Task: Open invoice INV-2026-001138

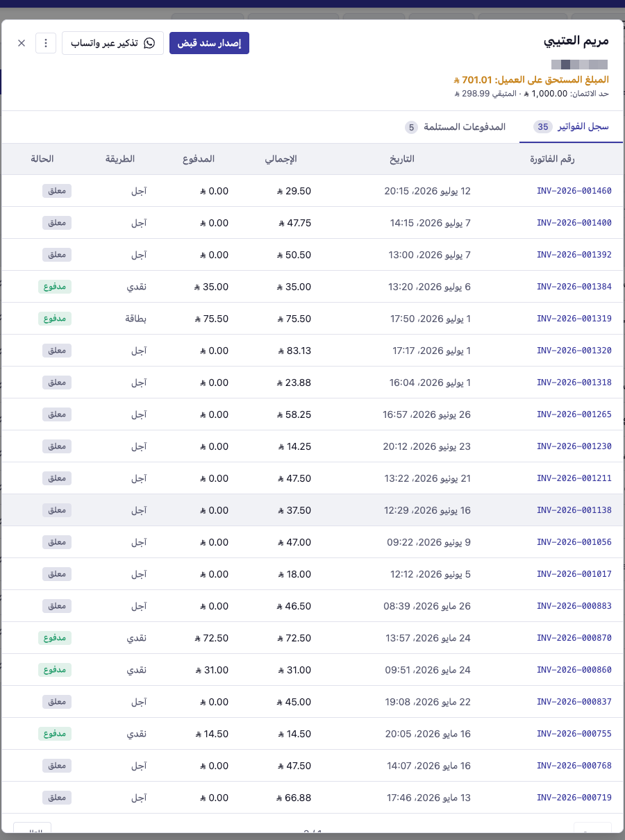Action: coord(574,510)
